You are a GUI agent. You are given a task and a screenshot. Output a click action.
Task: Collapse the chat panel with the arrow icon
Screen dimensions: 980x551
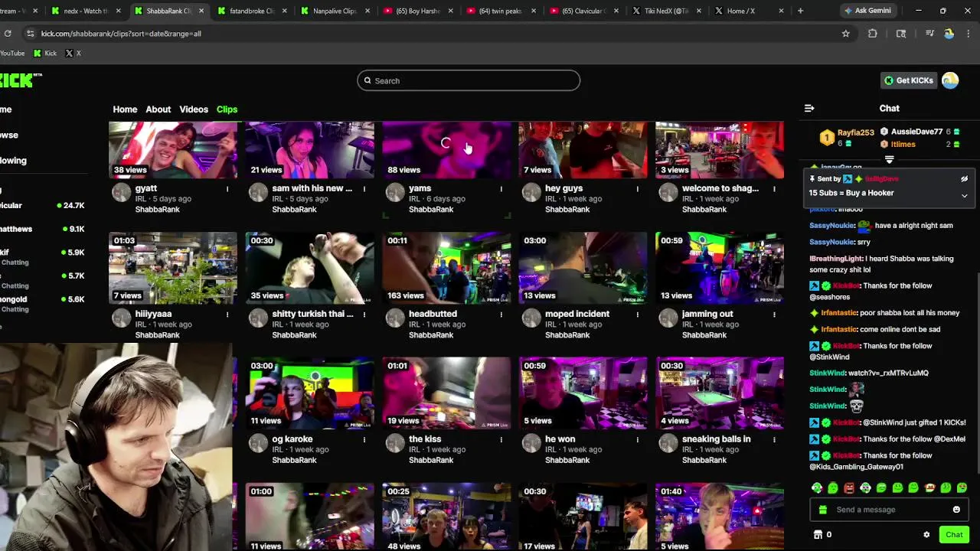[x=809, y=109]
